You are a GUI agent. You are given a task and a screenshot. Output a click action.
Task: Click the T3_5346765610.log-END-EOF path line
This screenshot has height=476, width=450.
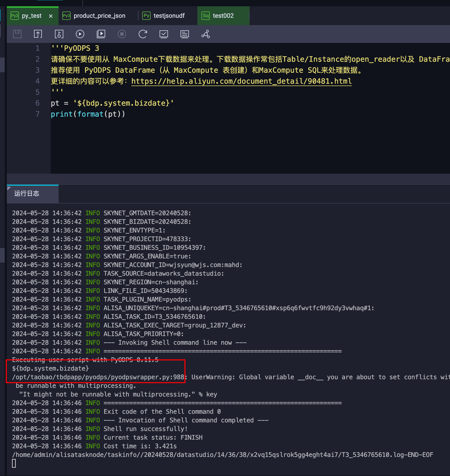(223, 455)
